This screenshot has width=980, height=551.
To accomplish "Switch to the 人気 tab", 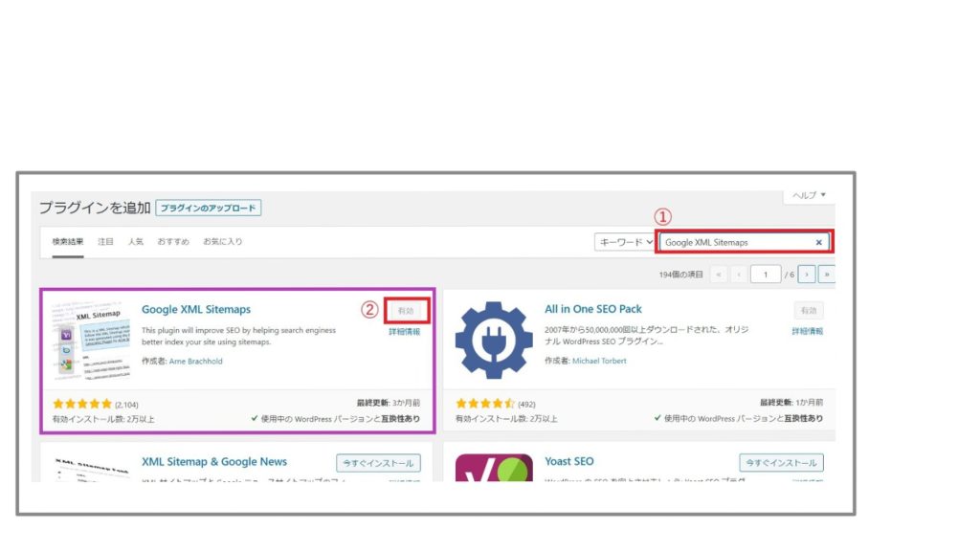I will (x=136, y=242).
